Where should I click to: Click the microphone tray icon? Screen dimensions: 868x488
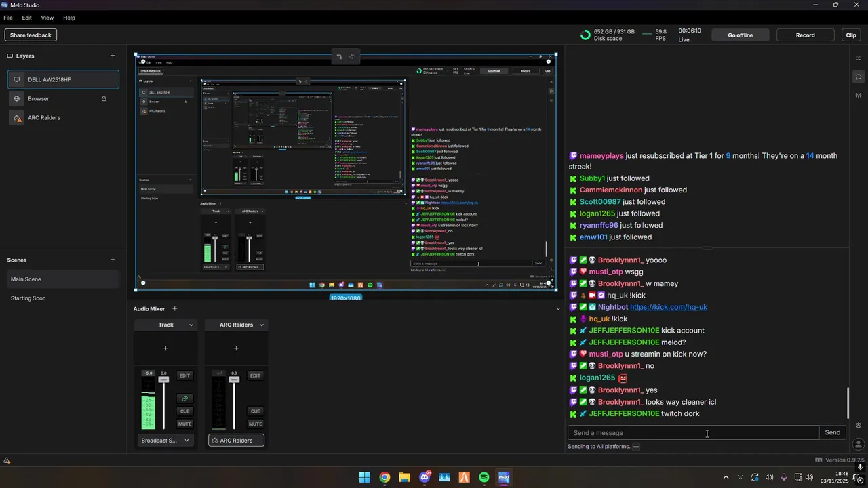pos(784,477)
